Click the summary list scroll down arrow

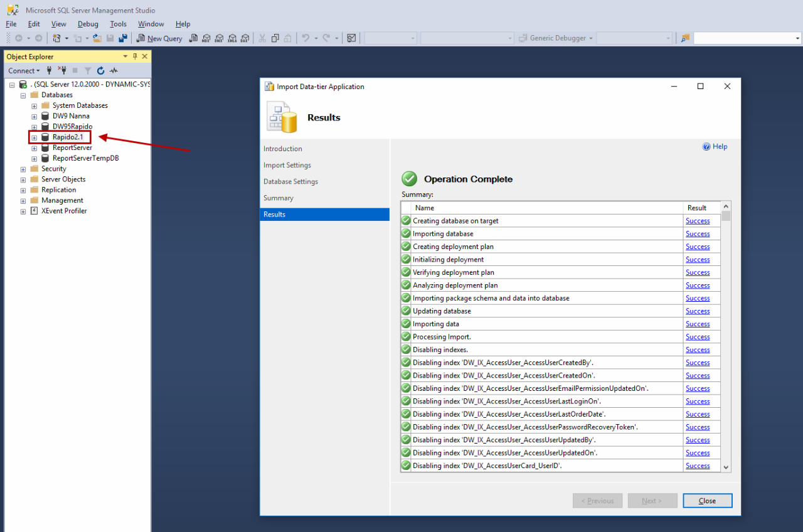[726, 467]
